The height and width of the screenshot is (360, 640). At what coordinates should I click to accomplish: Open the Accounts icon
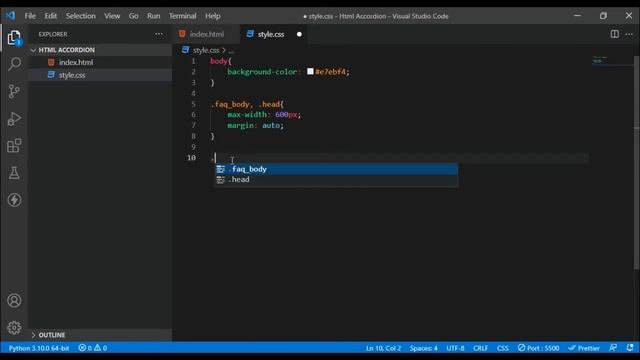point(14,300)
